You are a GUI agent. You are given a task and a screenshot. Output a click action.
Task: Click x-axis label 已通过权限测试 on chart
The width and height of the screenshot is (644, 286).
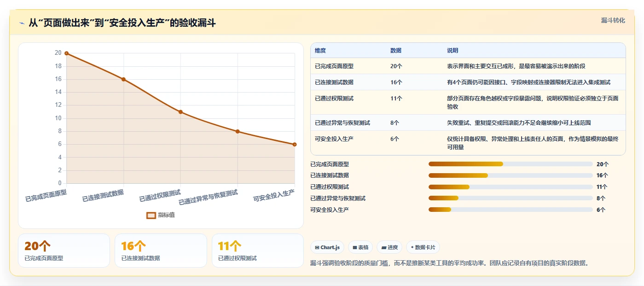tap(160, 196)
